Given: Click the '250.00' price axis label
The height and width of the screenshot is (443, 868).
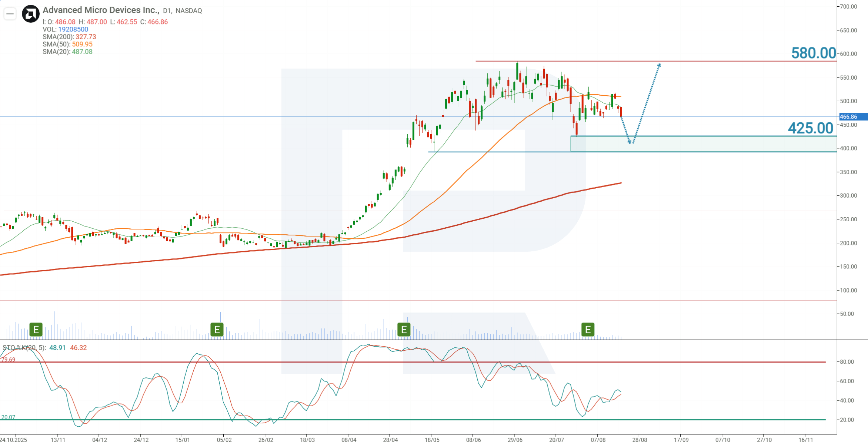Looking at the screenshot, I should (x=849, y=219).
